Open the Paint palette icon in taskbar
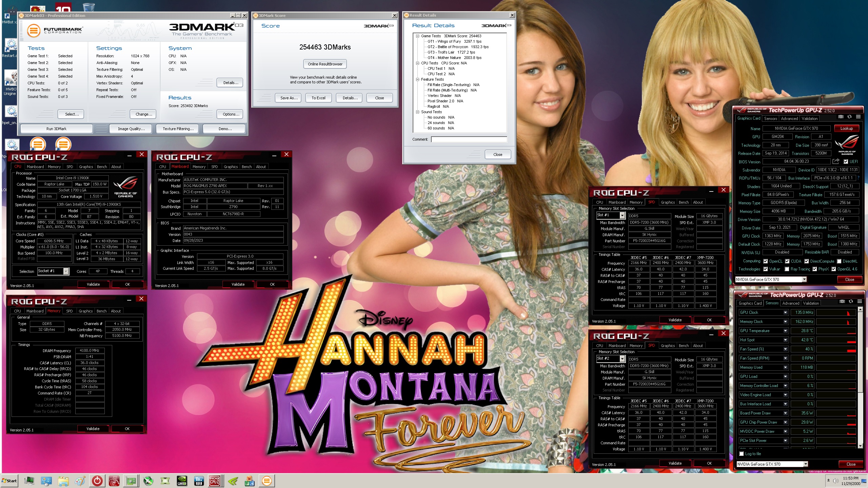This screenshot has width=868, height=488. 80,481
